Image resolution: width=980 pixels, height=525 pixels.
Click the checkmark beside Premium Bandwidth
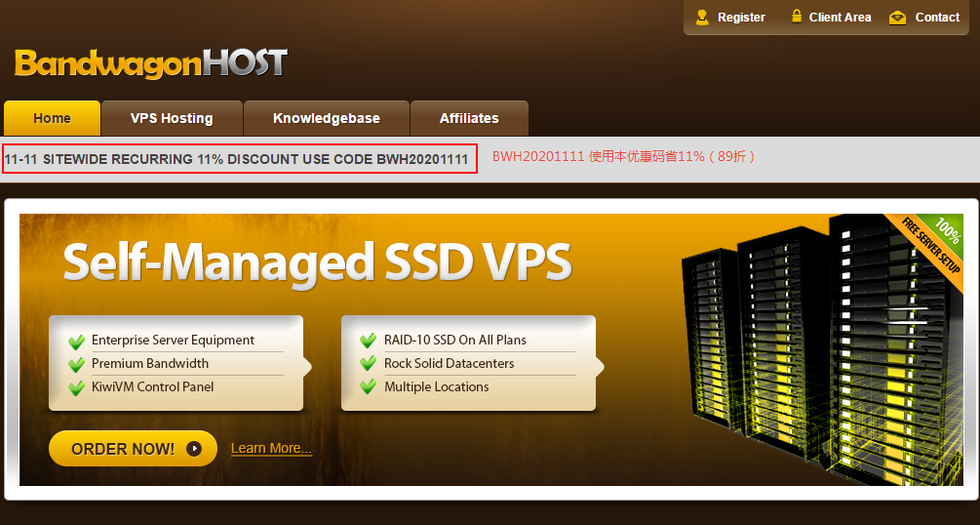(76, 365)
